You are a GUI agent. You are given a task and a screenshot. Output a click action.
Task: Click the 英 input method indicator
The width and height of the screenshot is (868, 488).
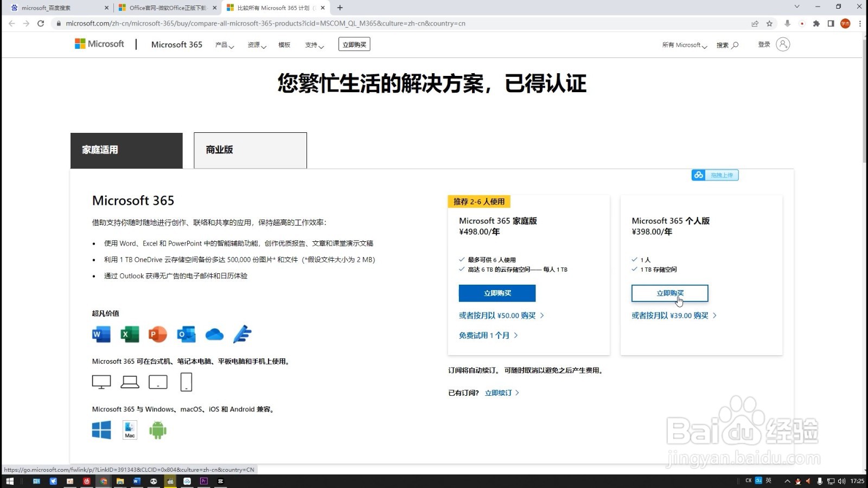pos(768,480)
